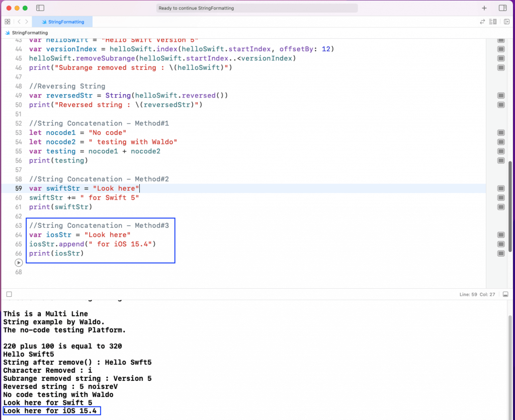Show result for the iosStr.append line
This screenshot has width=515, height=420.
pos(500,244)
